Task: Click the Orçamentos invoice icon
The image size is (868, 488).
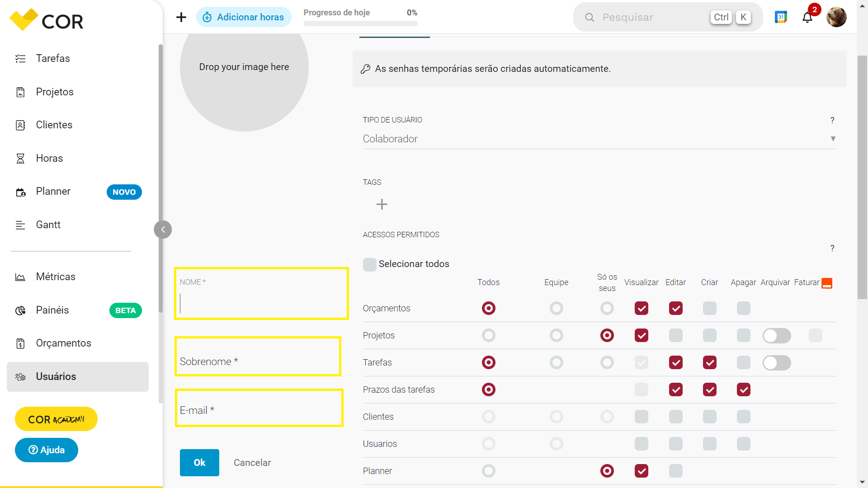Action: 20,343
